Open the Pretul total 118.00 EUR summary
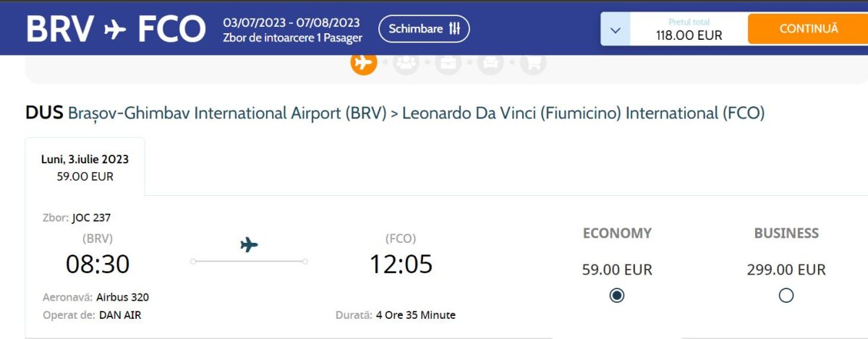868x339 pixels. tap(689, 30)
